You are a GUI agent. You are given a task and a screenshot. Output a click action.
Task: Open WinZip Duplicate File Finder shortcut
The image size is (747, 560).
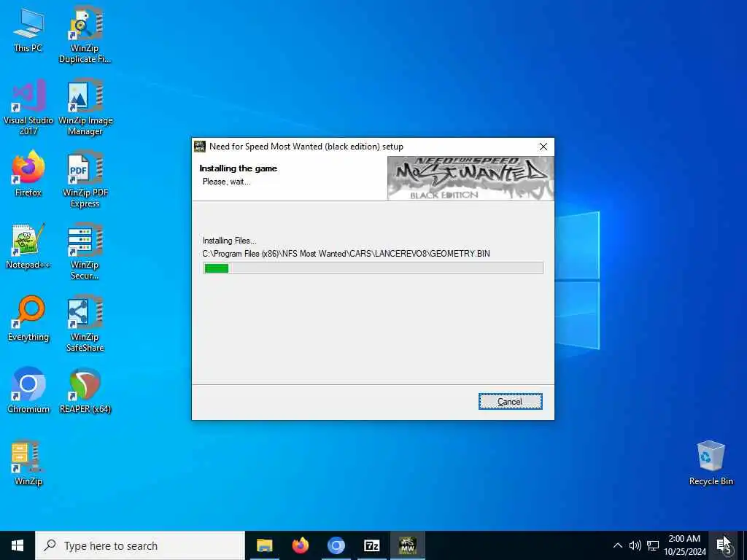coord(85,35)
